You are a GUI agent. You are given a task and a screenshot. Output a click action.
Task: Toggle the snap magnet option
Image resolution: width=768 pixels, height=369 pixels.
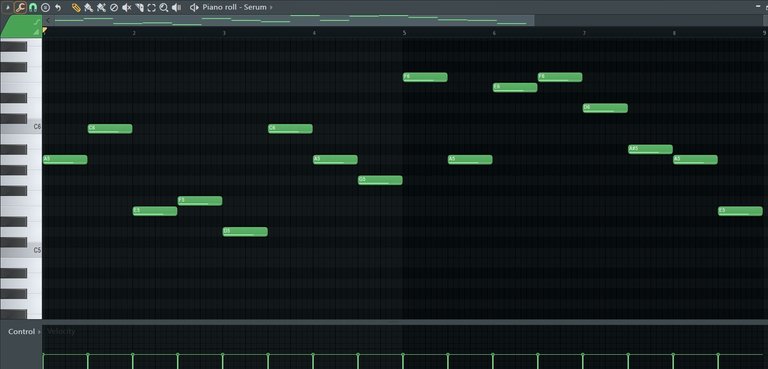pos(33,7)
